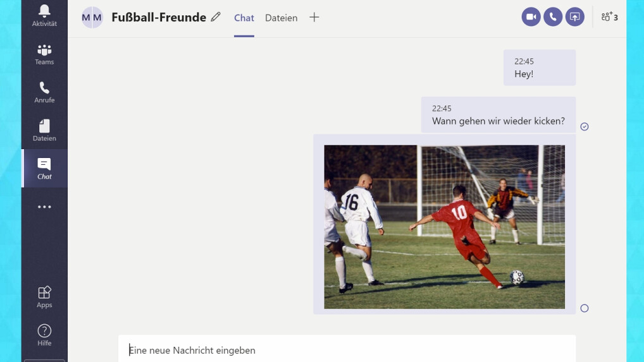The width and height of the screenshot is (644, 362).
Task: Open the soccer photo in the chat
Action: pyautogui.click(x=444, y=227)
